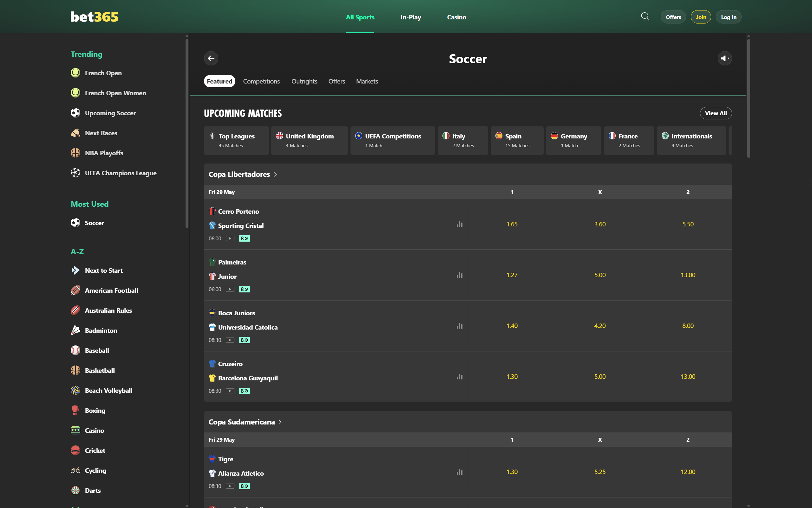812x508 pixels.
Task: Filter by United Kingdom matches
Action: [x=309, y=140]
